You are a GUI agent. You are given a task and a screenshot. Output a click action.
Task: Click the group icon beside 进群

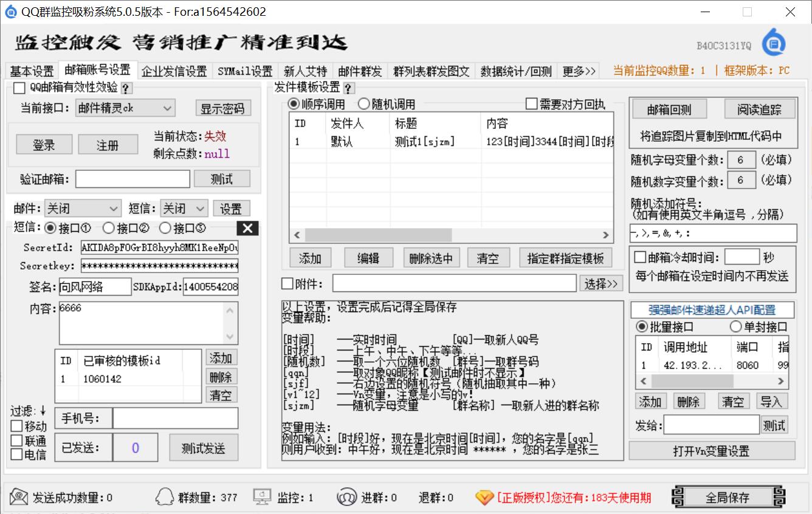tap(346, 497)
